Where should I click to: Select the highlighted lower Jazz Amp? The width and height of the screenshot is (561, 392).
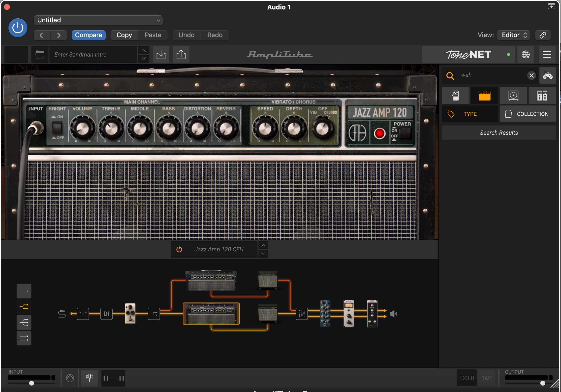[211, 314]
